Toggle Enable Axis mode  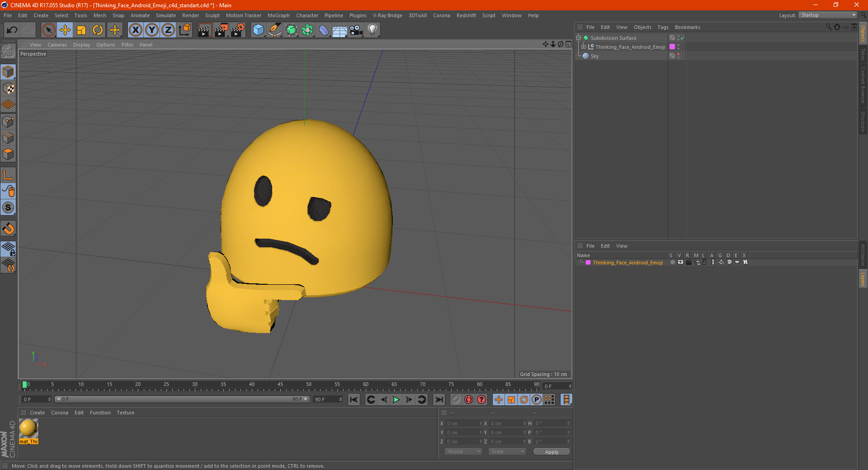pyautogui.click(x=8, y=175)
